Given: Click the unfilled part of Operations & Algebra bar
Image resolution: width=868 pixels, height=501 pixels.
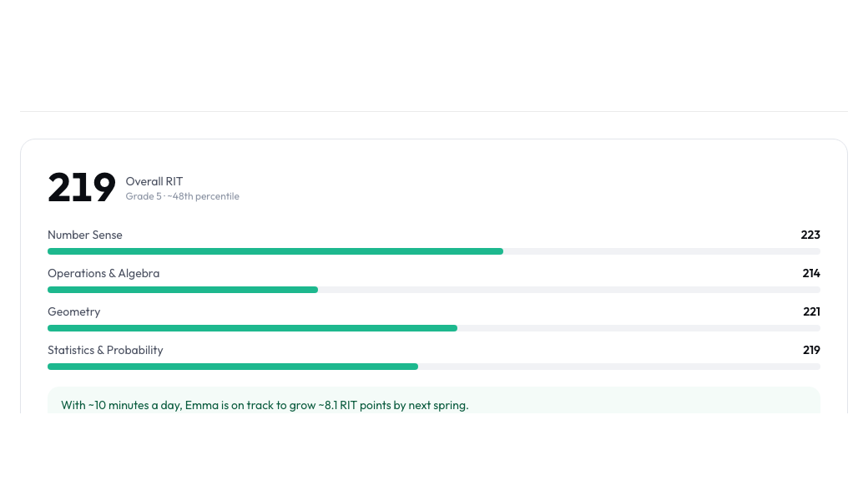Looking at the screenshot, I should 569,290.
